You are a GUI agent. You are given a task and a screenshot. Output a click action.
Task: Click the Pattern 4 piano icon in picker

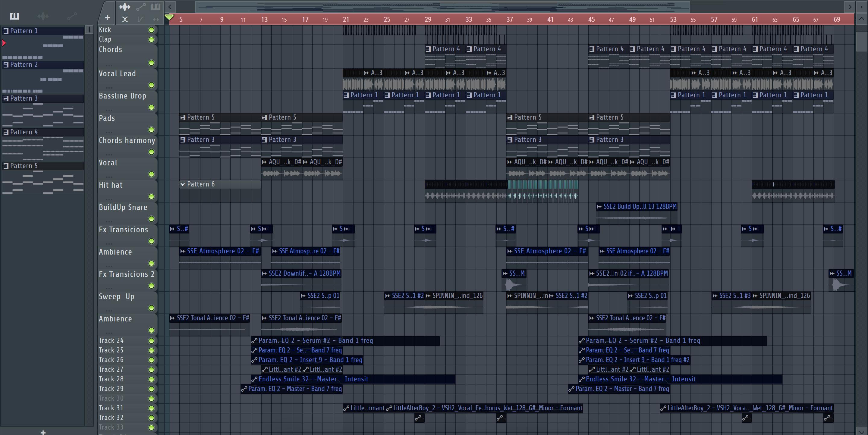(x=6, y=132)
